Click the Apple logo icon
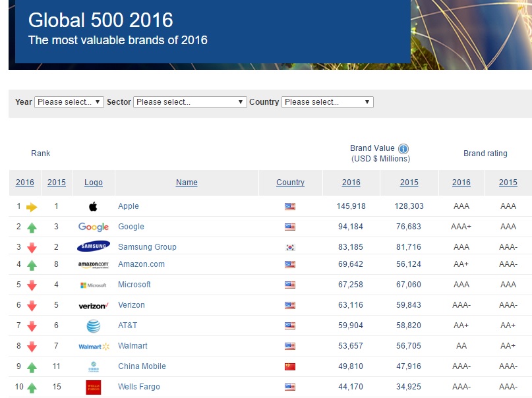Viewport: 532px width, 398px height. (93, 206)
